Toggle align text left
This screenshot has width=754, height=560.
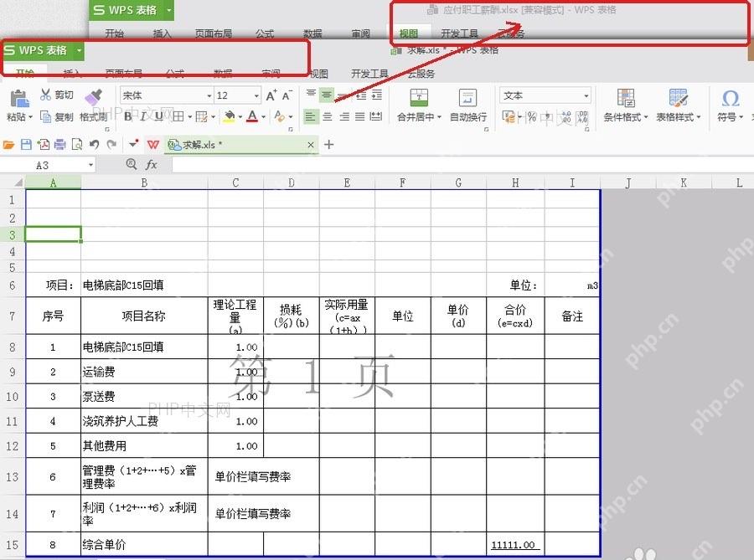(x=311, y=116)
